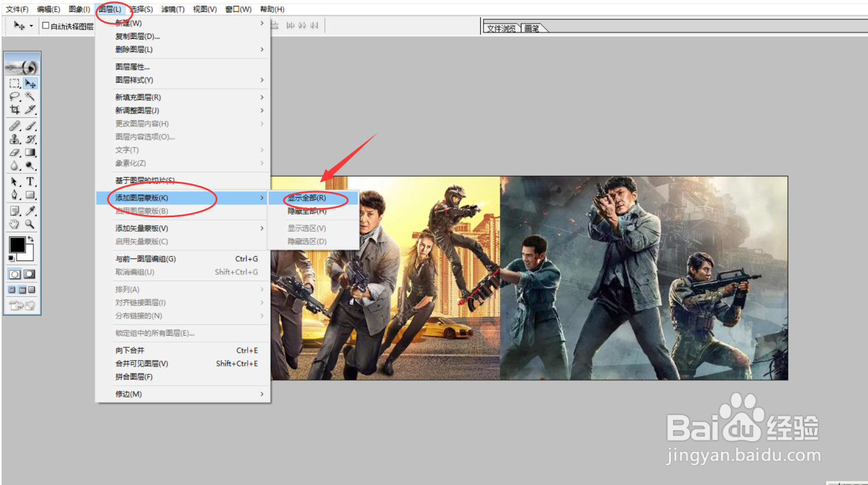This screenshot has width=868, height=485.
Task: Open the 视图(V) menu
Action: point(204,9)
